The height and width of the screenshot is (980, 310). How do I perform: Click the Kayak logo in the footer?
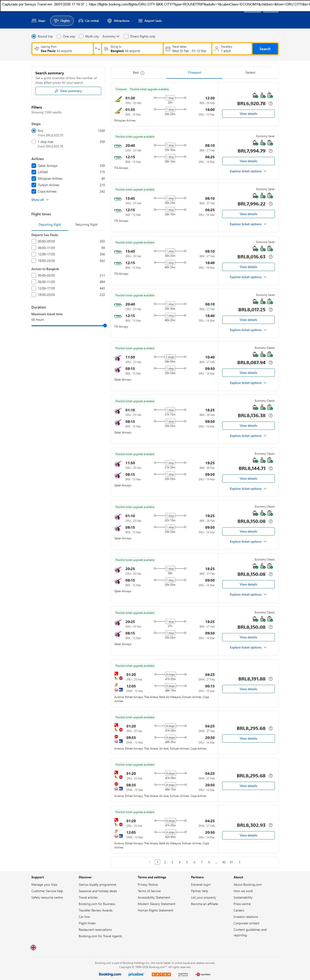(161, 974)
